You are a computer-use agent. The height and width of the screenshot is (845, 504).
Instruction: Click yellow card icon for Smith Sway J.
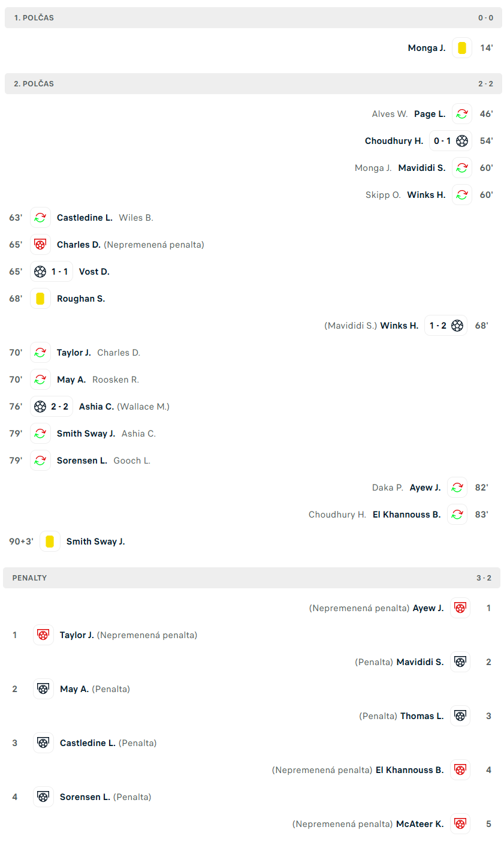(x=50, y=542)
